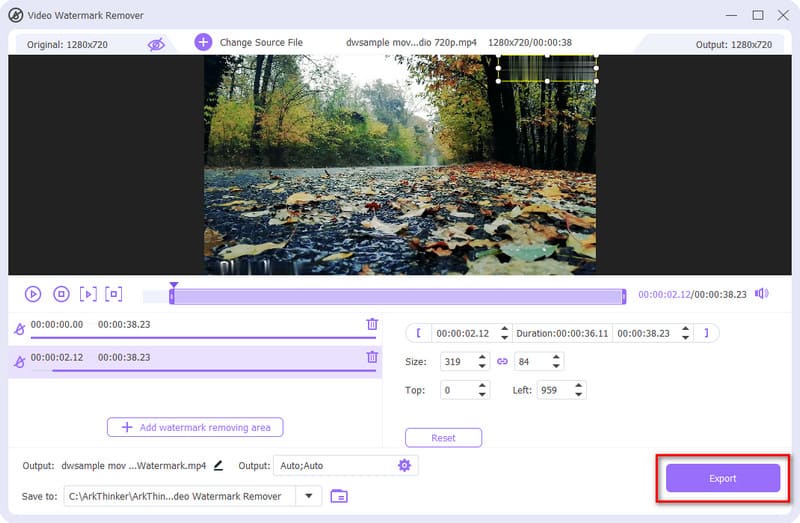Toggle the size aspect ratio link icon

pyautogui.click(x=502, y=361)
